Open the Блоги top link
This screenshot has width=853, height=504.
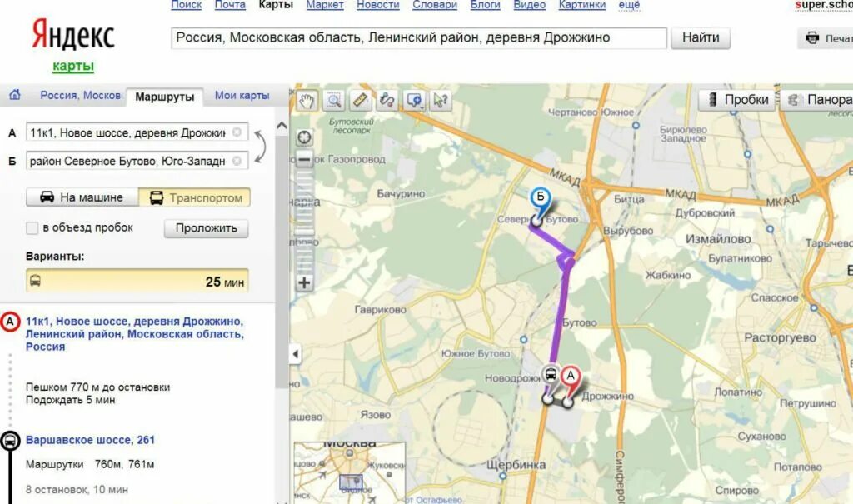tap(486, 5)
